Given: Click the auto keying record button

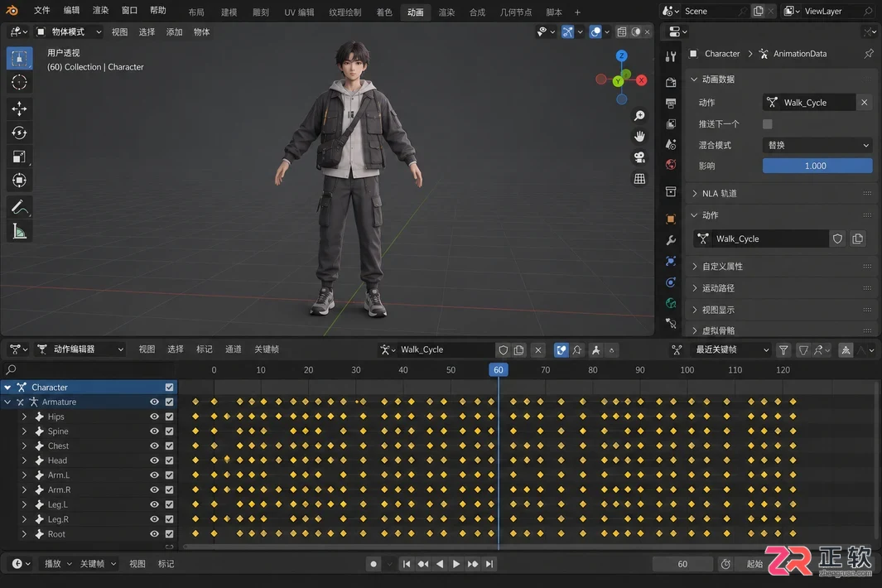Looking at the screenshot, I should click(373, 564).
